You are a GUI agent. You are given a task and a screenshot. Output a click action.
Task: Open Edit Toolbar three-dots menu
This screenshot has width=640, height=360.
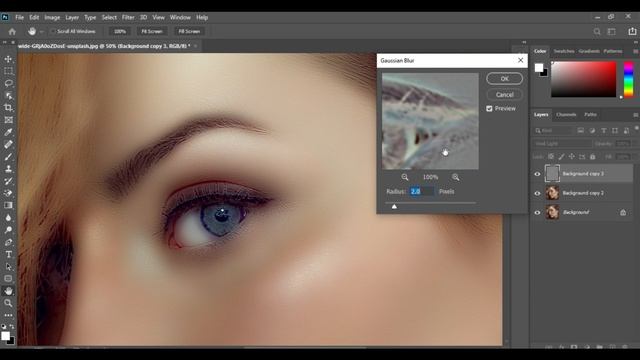(8, 315)
